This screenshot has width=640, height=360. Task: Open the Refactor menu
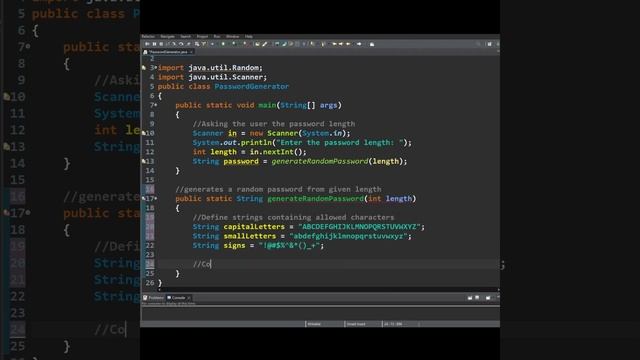148,36
